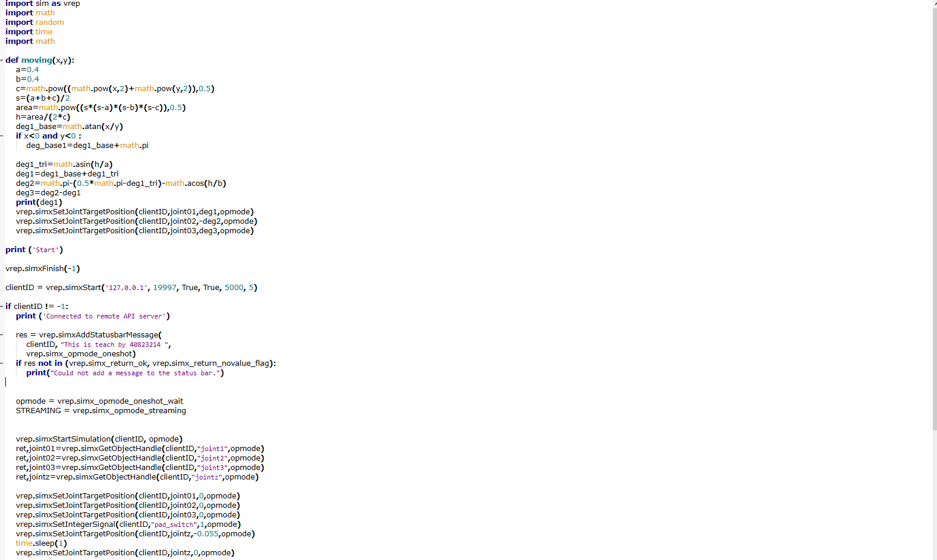Click the simxSetJointTargetPosition line with 'joint03,deg3'
Image resolution: width=937 pixels, height=560 pixels.
(134, 231)
